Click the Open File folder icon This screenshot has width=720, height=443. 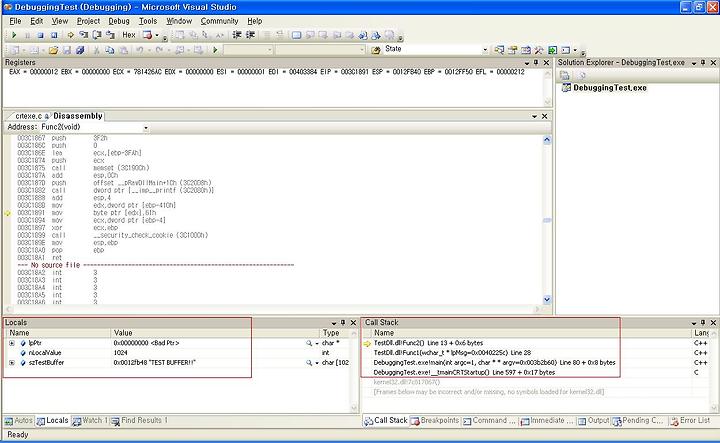click(x=53, y=50)
